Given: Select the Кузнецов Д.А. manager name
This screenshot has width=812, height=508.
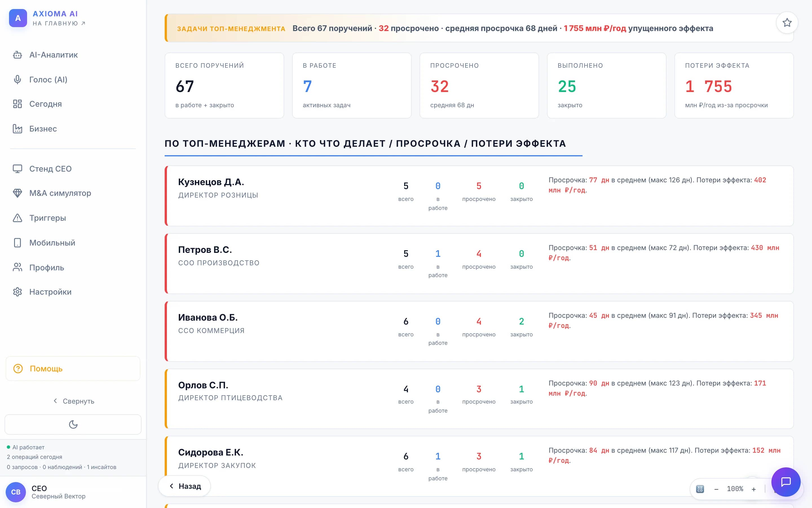Looking at the screenshot, I should [211, 182].
